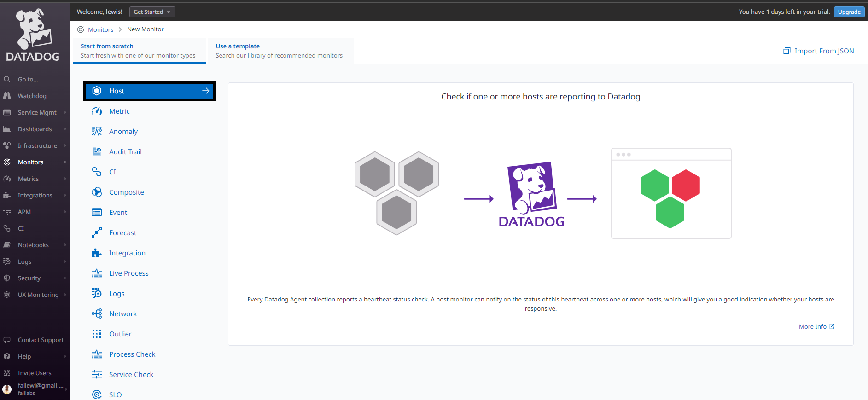
Task: Click the Audit Trail monitor icon
Action: pyautogui.click(x=97, y=151)
